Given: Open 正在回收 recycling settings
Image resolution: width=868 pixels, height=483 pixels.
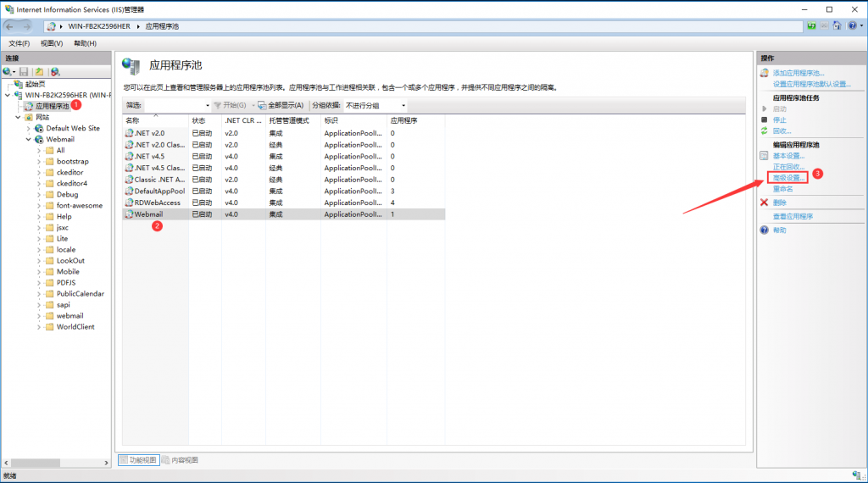Looking at the screenshot, I should click(788, 167).
